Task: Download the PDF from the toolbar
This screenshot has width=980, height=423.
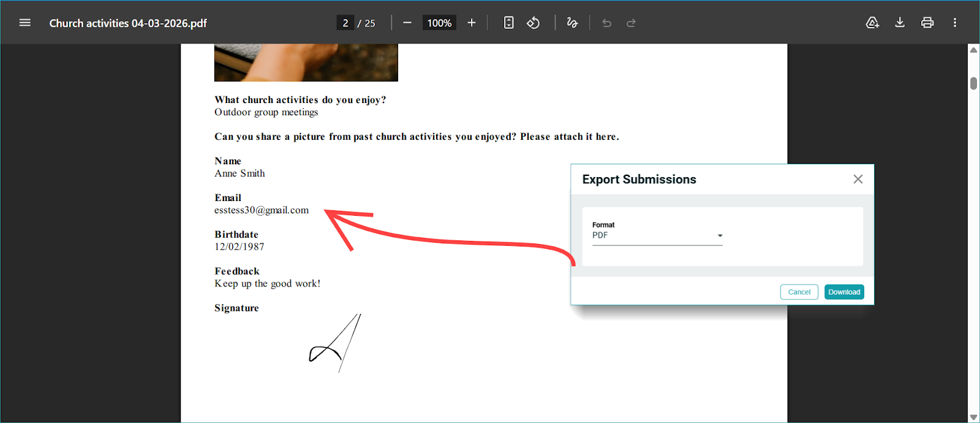Action: click(900, 23)
